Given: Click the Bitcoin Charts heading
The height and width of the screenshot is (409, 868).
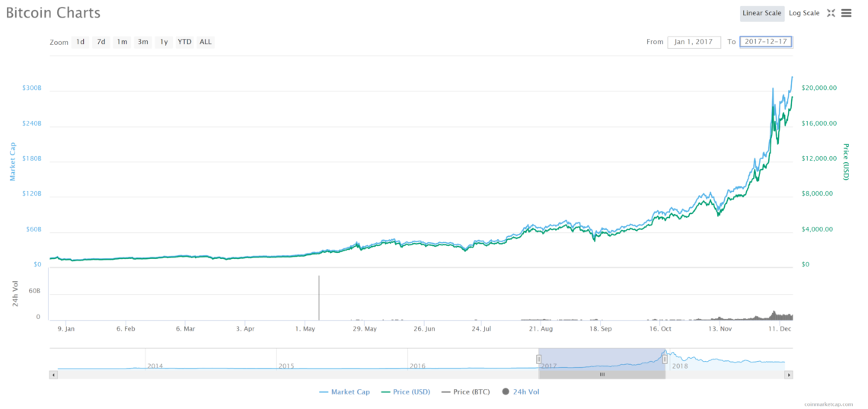Looking at the screenshot, I should 53,13.
